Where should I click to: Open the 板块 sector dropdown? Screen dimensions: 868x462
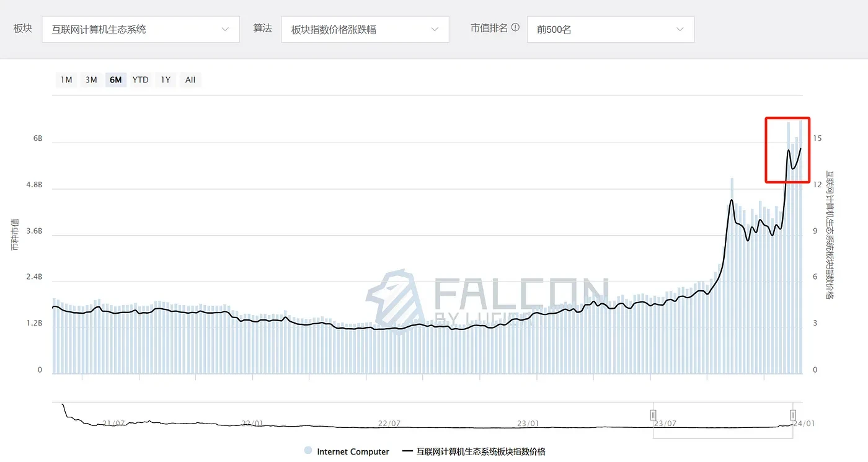[x=141, y=29]
